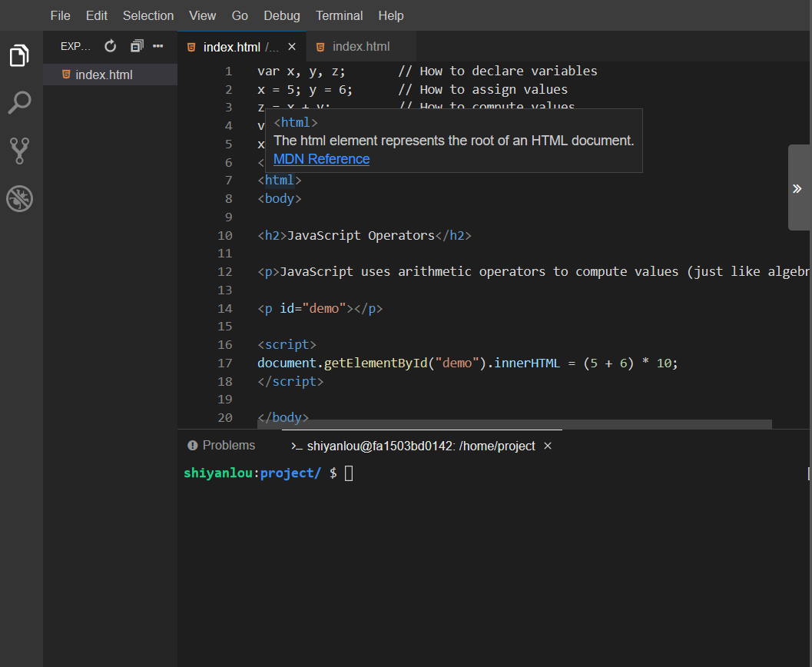Screen dimensions: 812x667
Task: Open Explorer more actions ellipsis
Action: tap(158, 46)
